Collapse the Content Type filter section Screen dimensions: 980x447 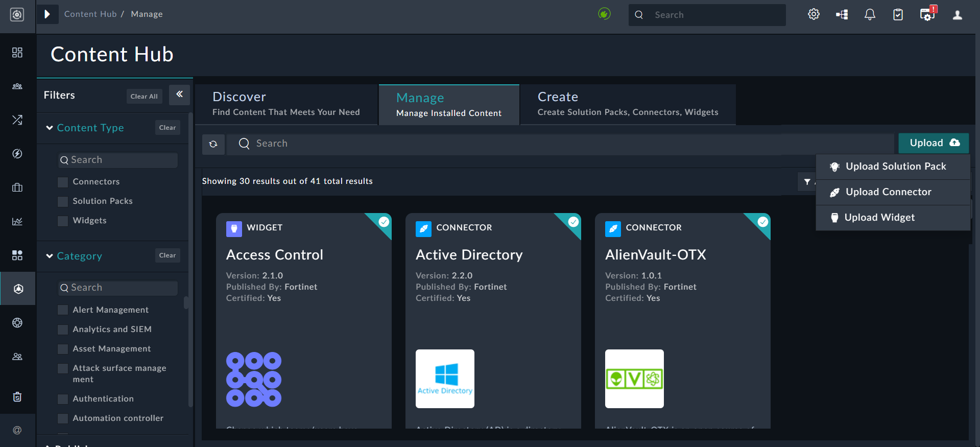coord(50,128)
